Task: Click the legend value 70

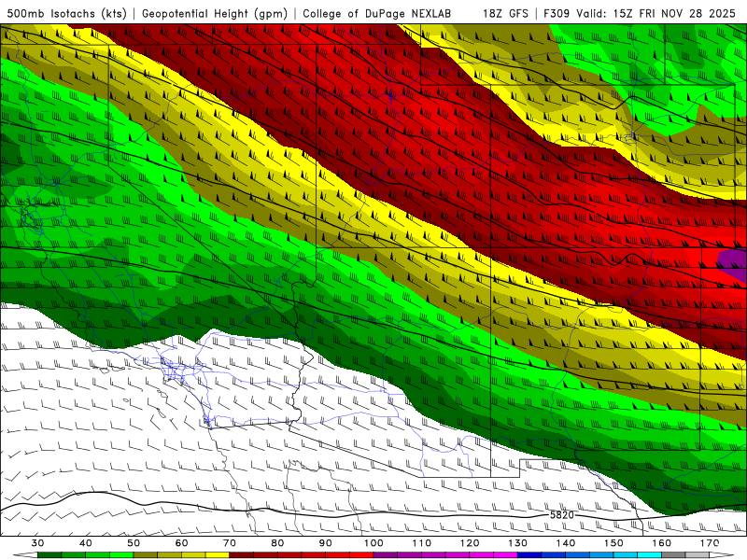Action: click(230, 543)
